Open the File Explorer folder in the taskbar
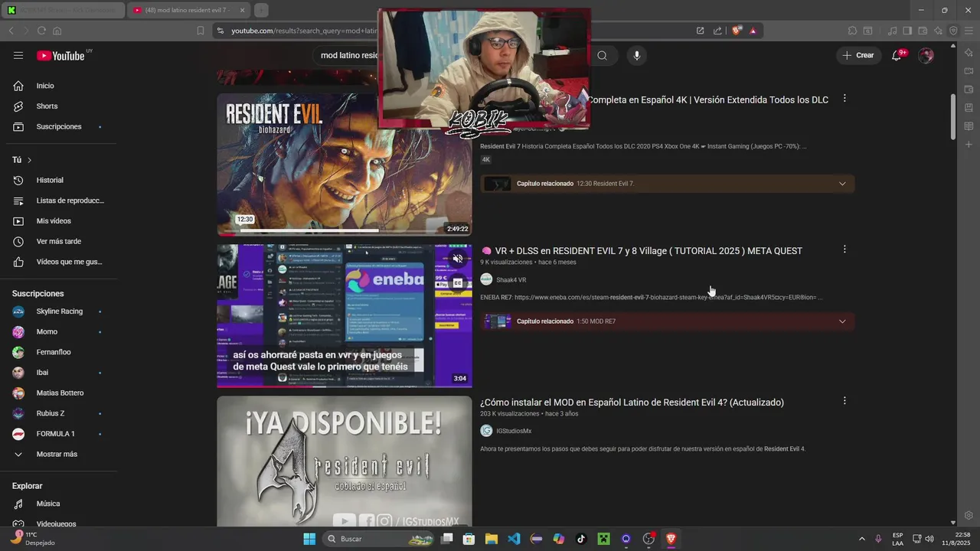Viewport: 980px width, 551px height. coord(491,539)
